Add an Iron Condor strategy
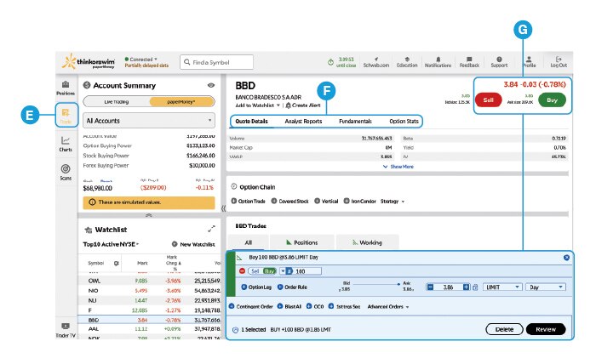 coord(359,202)
